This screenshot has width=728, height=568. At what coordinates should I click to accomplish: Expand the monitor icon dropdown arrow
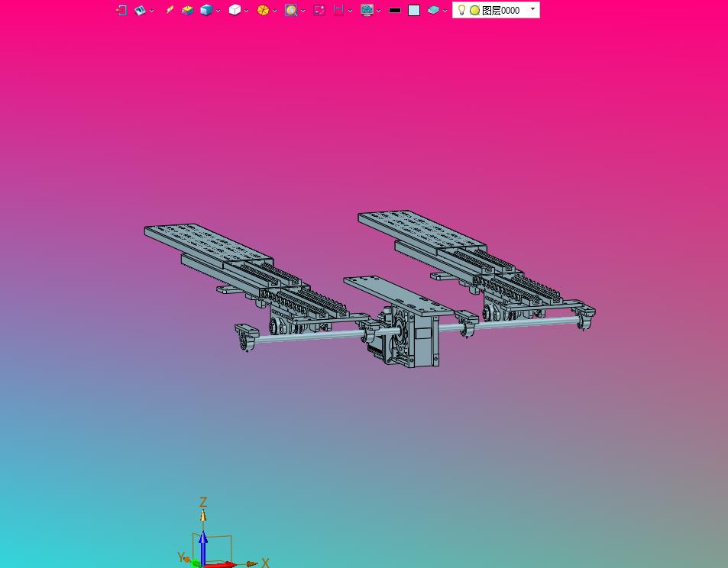coord(378,11)
